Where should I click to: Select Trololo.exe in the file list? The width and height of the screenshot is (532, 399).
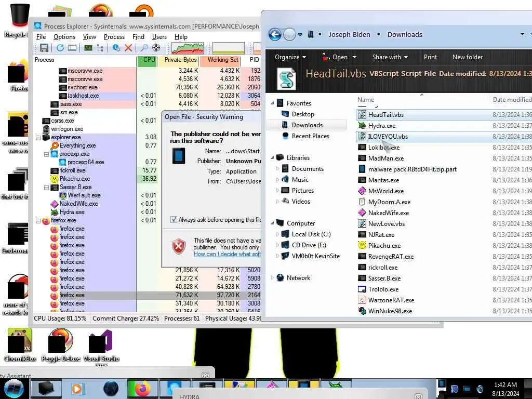383,289
